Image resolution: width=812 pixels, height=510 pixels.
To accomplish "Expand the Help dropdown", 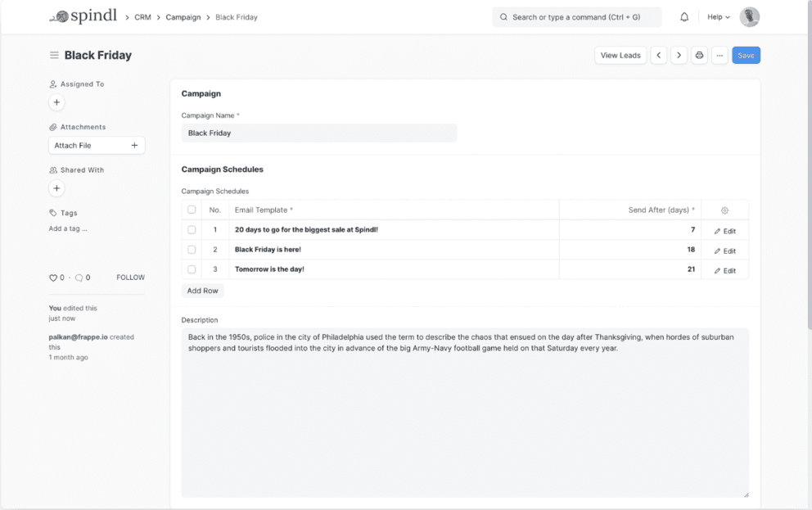I will (719, 17).
